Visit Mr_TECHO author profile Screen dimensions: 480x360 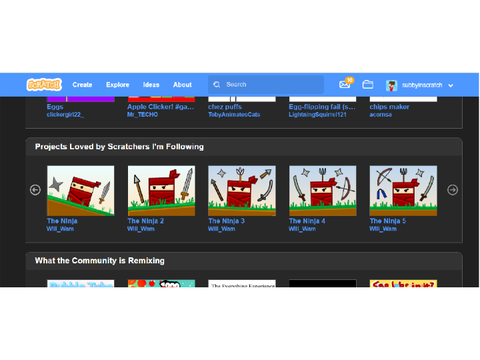(143, 115)
